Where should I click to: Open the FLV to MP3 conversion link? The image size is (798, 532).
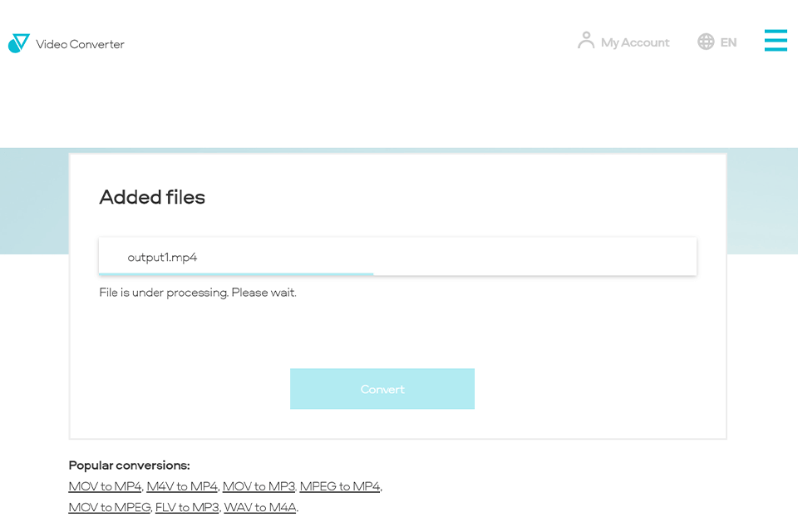(x=186, y=507)
